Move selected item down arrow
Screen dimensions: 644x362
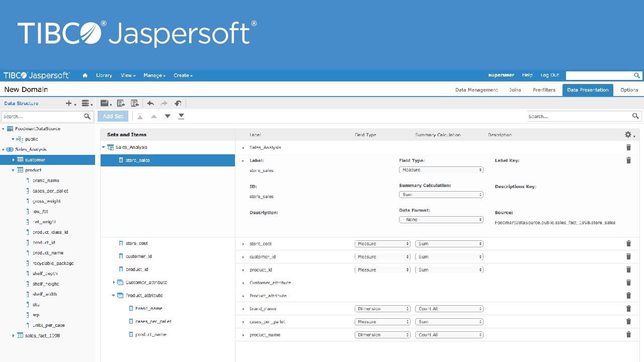(x=168, y=116)
